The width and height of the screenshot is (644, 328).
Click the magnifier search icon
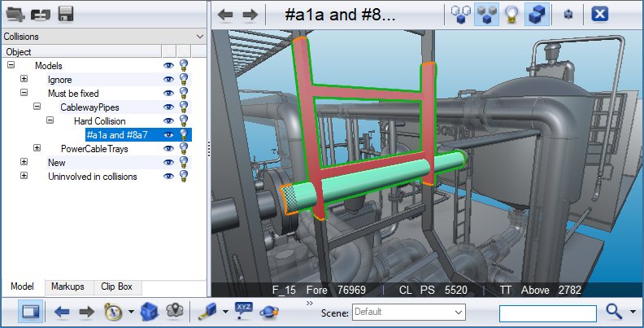[615, 312]
